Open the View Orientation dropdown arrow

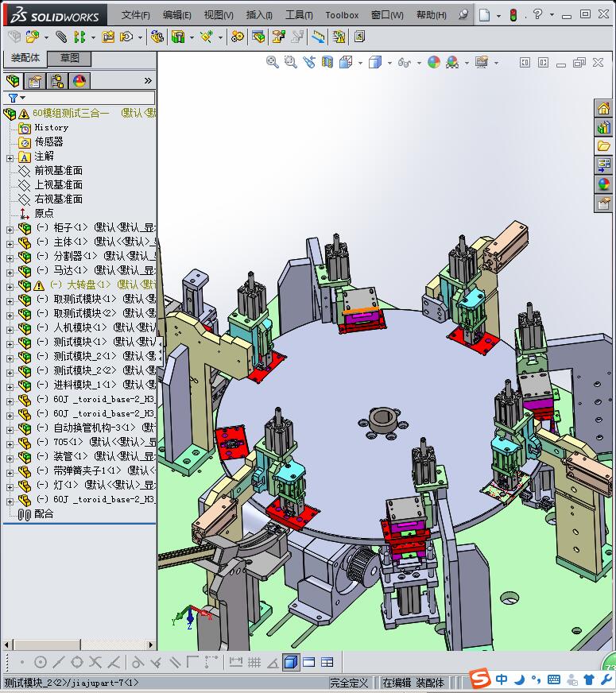tap(361, 64)
